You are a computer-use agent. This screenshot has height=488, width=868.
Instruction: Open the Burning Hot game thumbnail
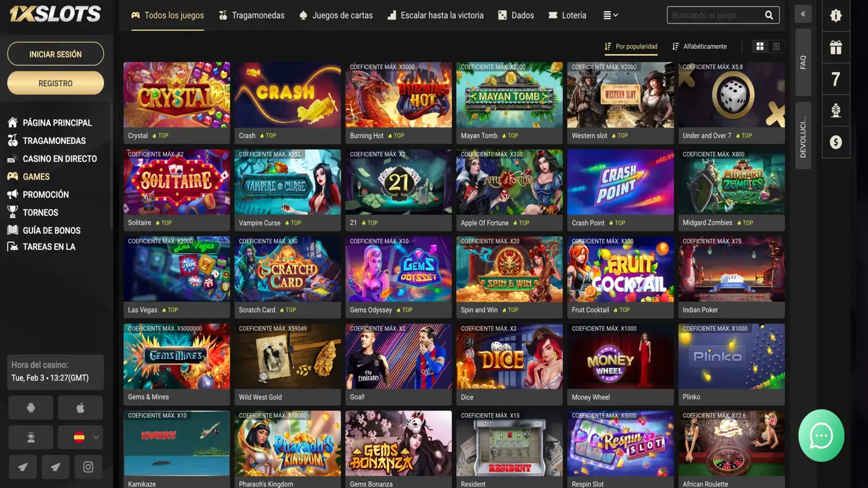(x=399, y=95)
